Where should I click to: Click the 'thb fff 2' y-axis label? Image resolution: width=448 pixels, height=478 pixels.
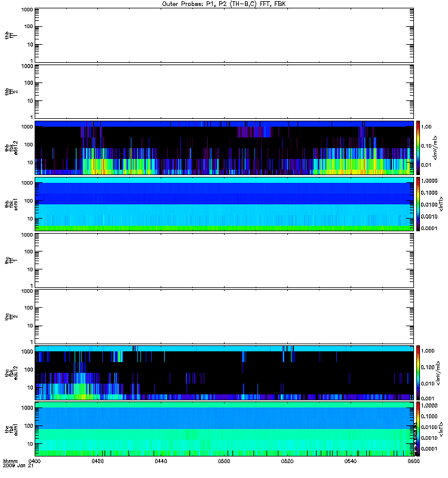pyautogui.click(x=11, y=92)
